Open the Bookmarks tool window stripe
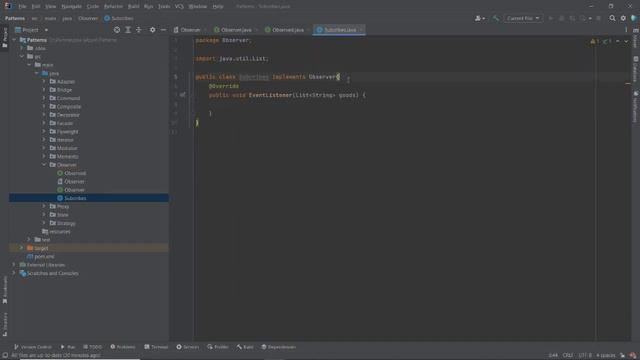 [x=5, y=290]
